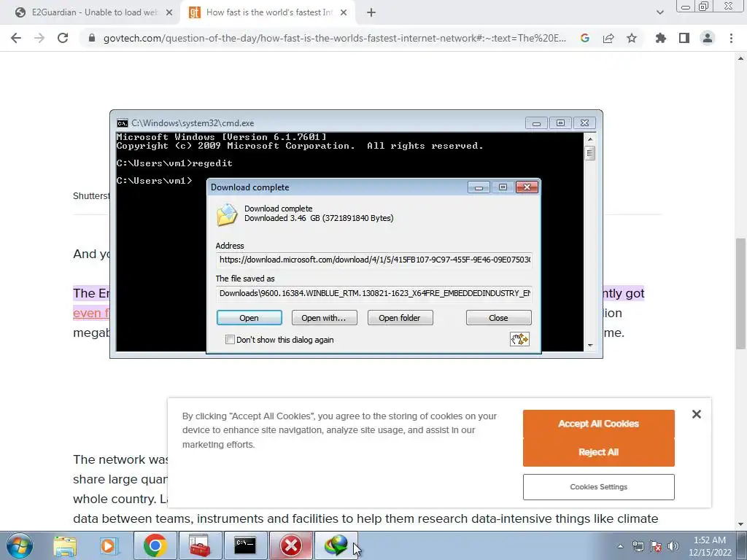Screen dimensions: 747x560
Task: Click Action Center flag icon
Action: pos(656,546)
